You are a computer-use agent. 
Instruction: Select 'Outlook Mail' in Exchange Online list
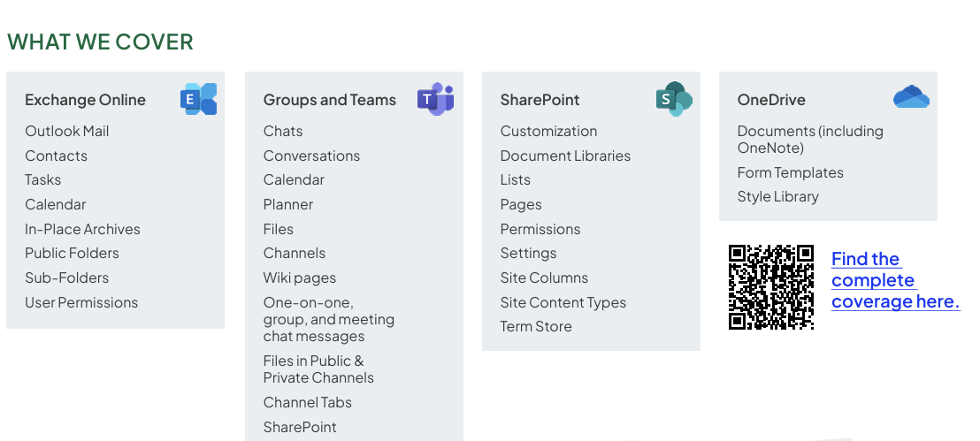(67, 131)
